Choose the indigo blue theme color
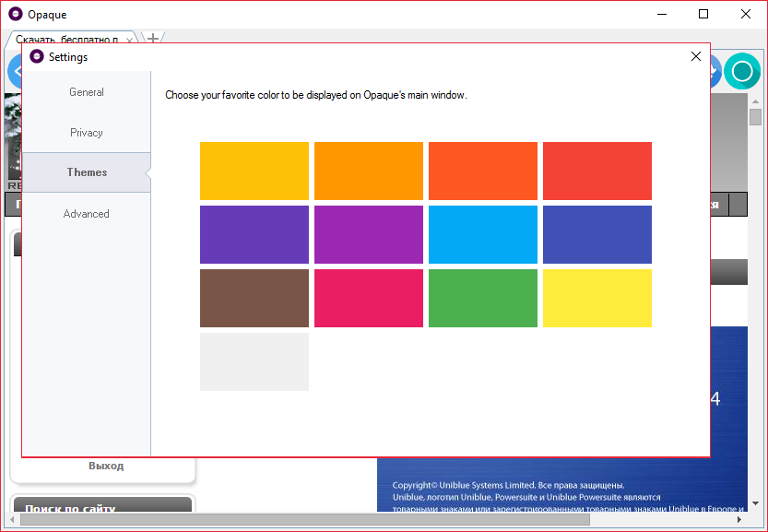The width and height of the screenshot is (768, 532). pyautogui.click(x=597, y=234)
